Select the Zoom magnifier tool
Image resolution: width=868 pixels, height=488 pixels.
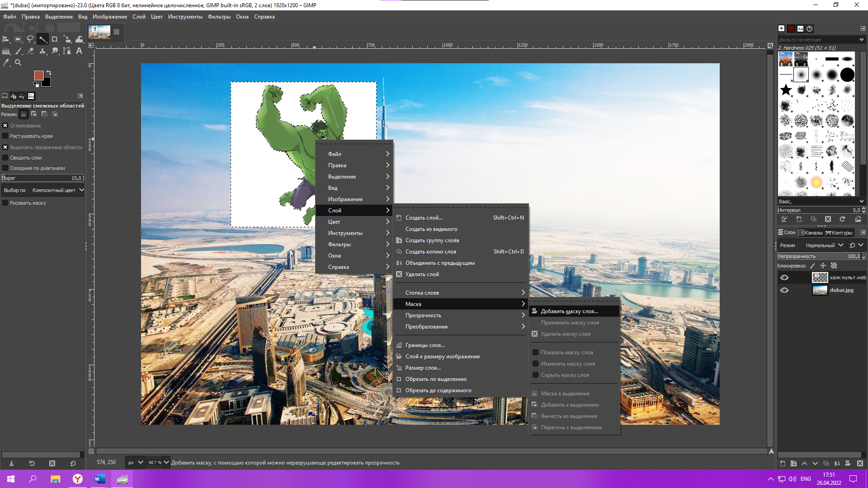[x=18, y=63]
